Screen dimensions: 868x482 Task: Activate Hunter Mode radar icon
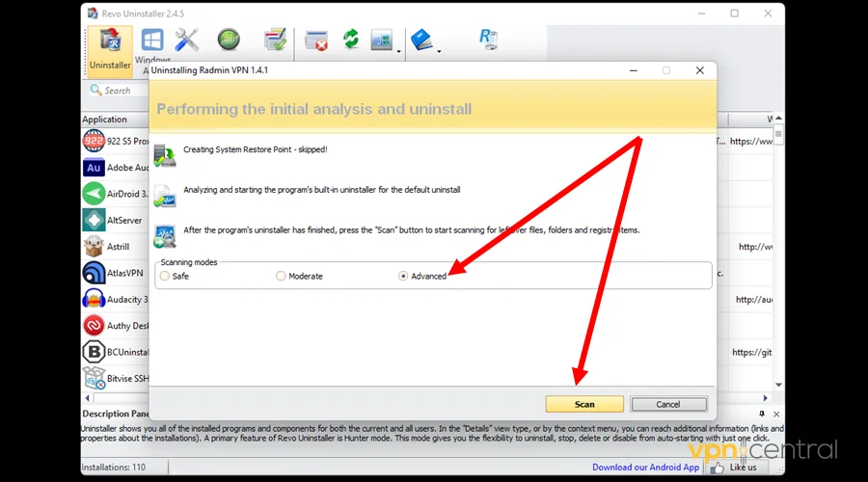pos(229,40)
